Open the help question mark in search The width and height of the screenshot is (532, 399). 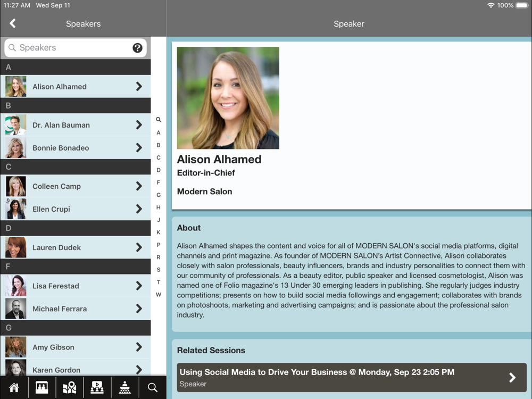coord(137,48)
